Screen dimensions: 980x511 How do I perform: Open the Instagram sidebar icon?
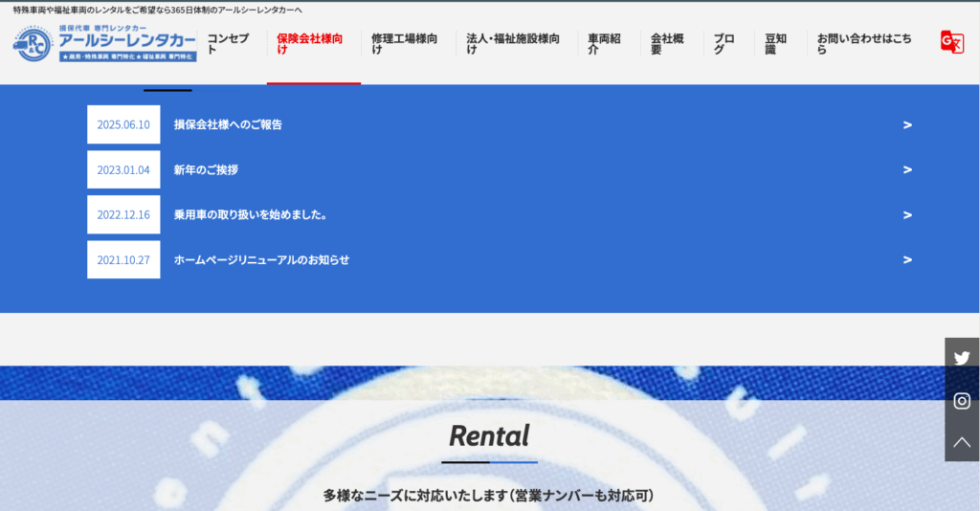point(962,401)
